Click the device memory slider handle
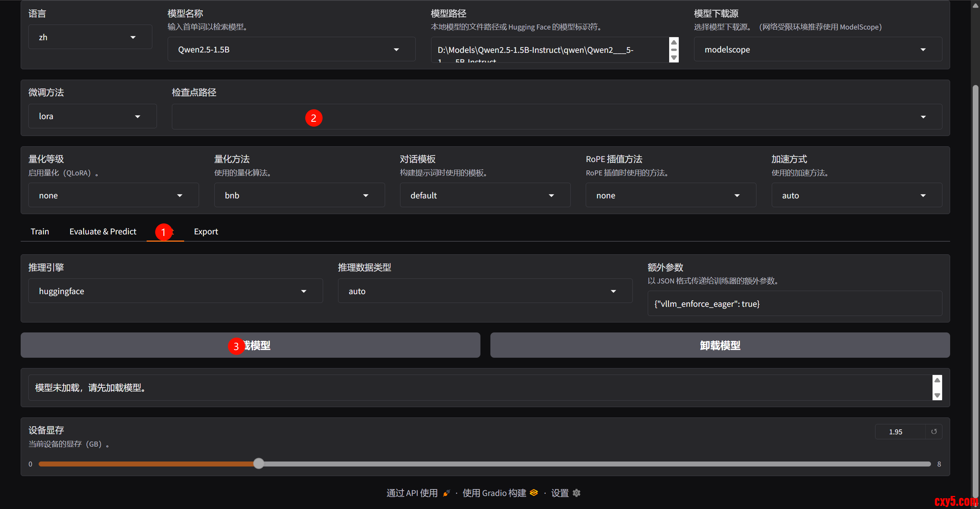This screenshot has height=509, width=980. click(x=259, y=463)
